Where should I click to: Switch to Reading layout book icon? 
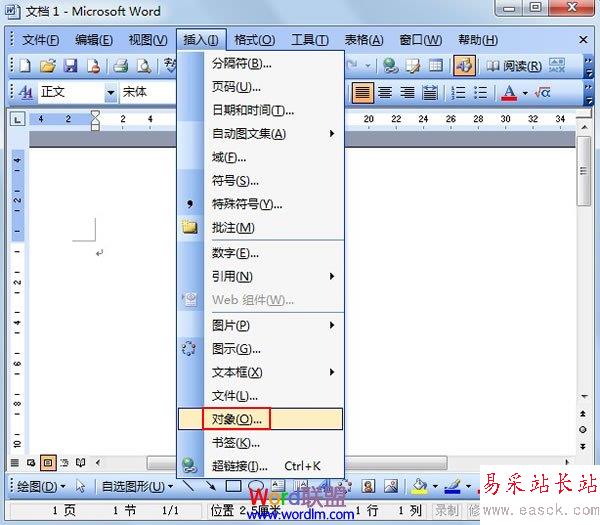point(80,463)
